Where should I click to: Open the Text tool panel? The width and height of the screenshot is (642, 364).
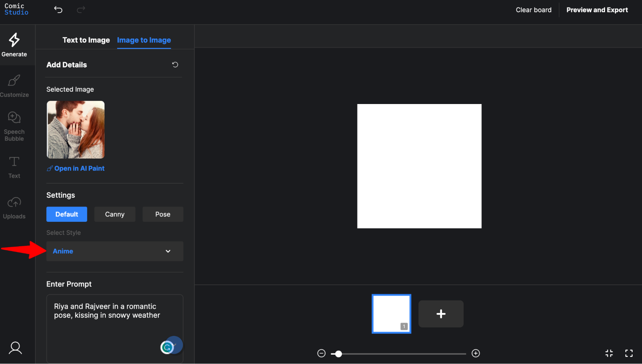(x=14, y=167)
